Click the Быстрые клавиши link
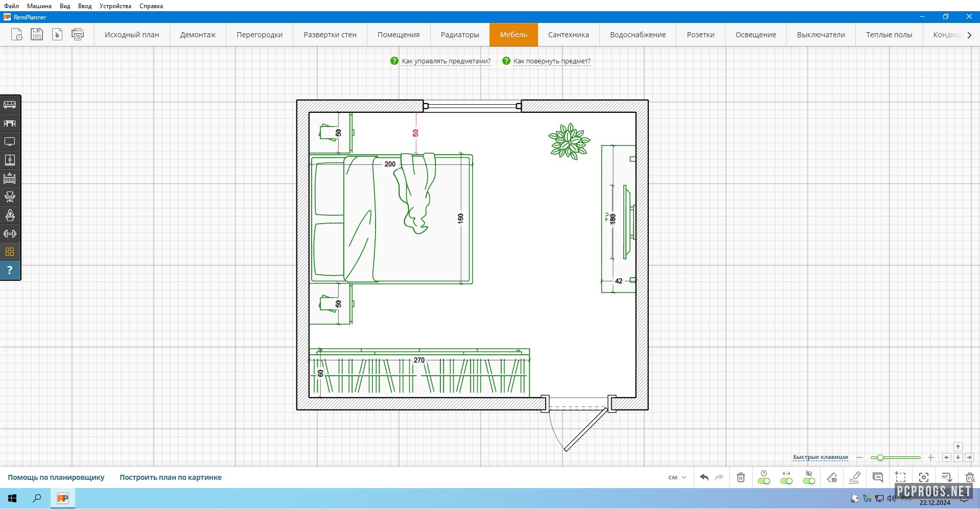This screenshot has height=509, width=980. (821, 457)
